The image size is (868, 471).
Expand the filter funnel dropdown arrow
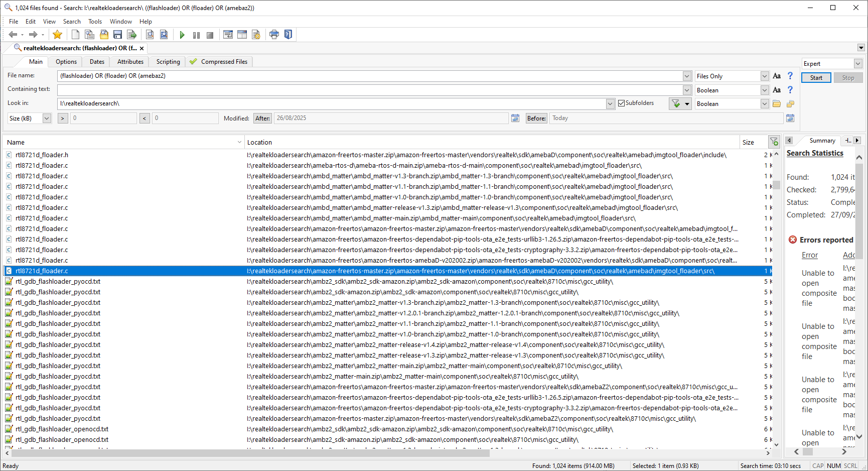point(687,104)
